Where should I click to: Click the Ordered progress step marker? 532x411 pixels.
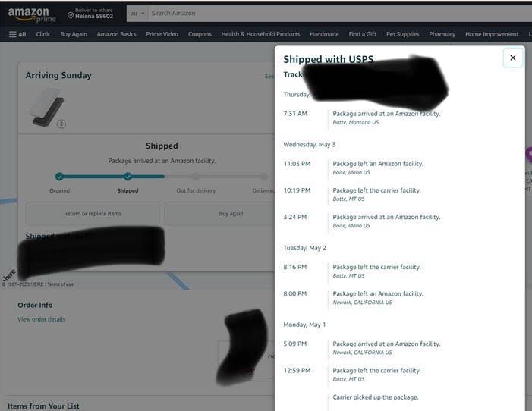59,177
